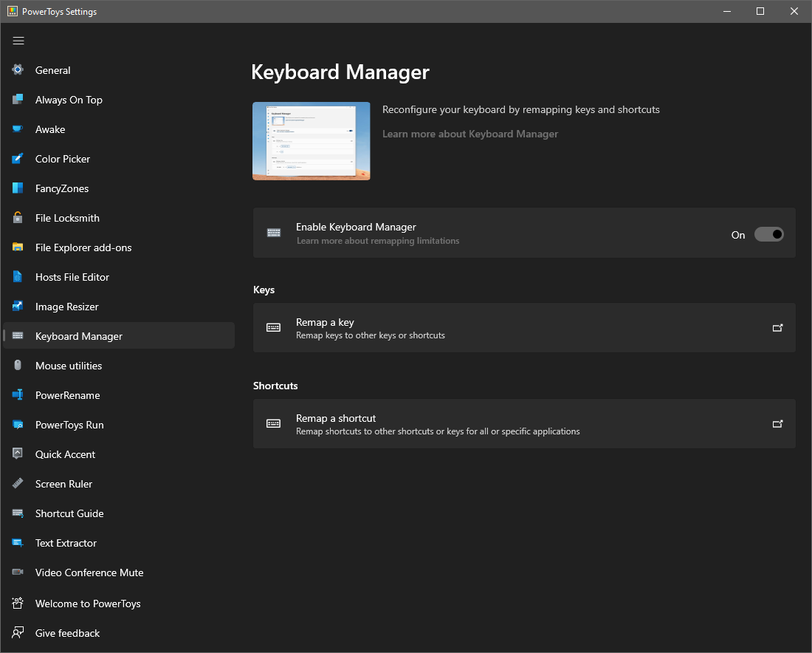
Task: Open the PowerRename page
Action: (x=119, y=395)
